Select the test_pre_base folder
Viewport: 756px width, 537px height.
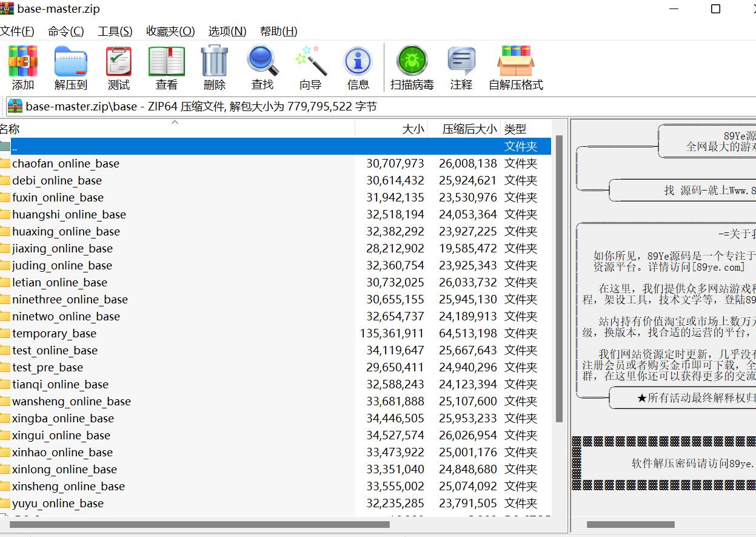point(275,367)
